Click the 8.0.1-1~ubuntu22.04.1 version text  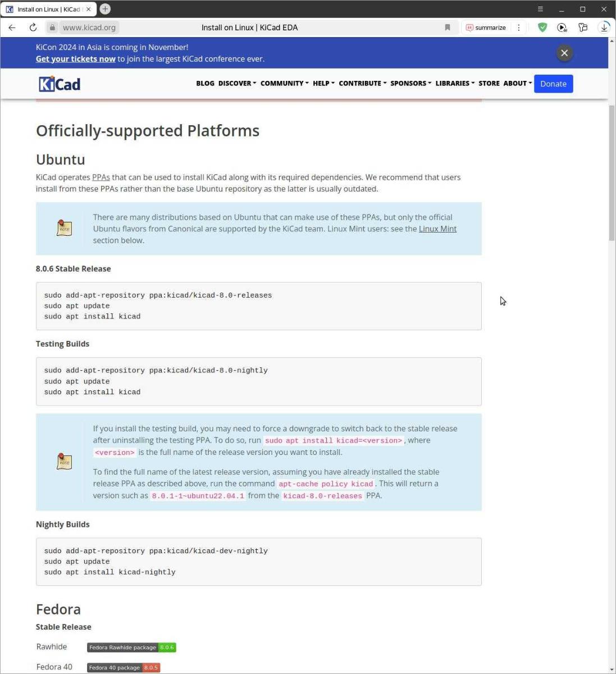coord(198,496)
